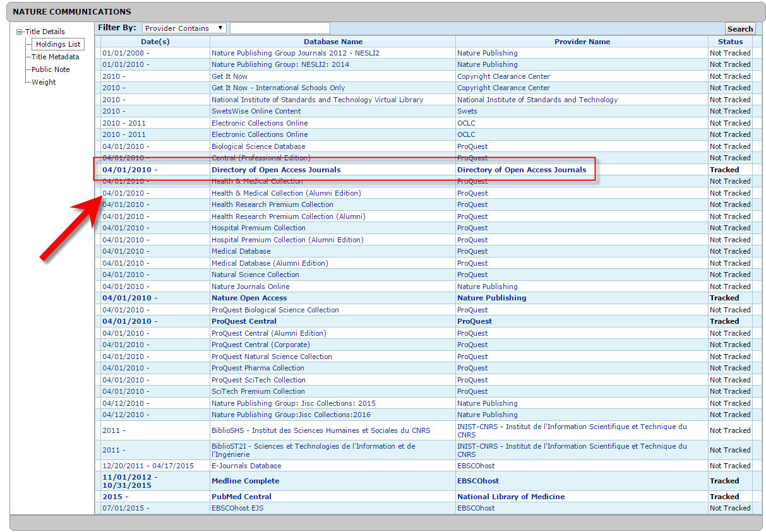
Task: Open ProQuest SciTech Collection link
Action: point(258,380)
